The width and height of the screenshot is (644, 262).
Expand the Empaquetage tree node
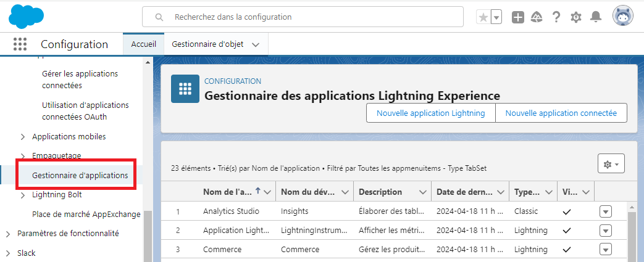23,156
